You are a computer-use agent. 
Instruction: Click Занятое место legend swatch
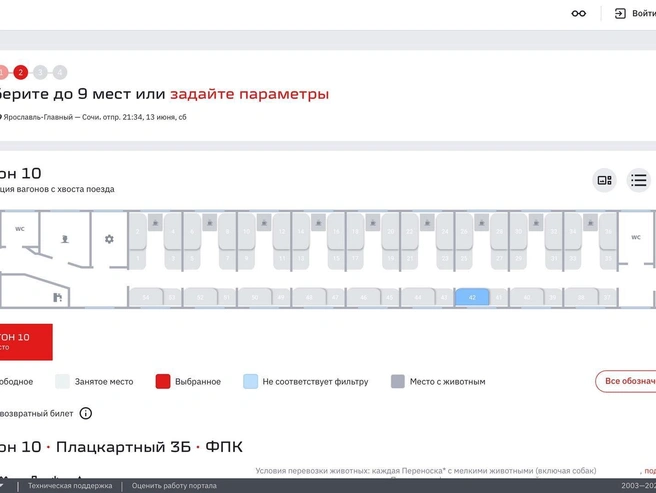pyautogui.click(x=62, y=382)
